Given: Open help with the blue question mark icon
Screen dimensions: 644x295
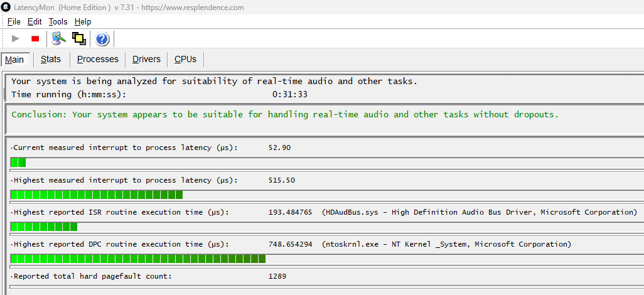Looking at the screenshot, I should click(102, 39).
